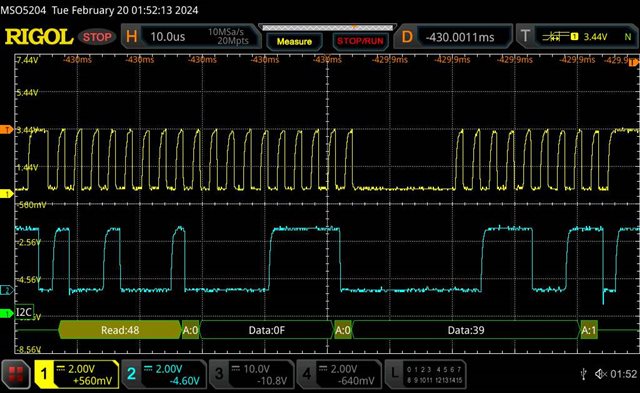The width and height of the screenshot is (640, 393).
Task: Click the RIGOL logo
Action: (39, 37)
